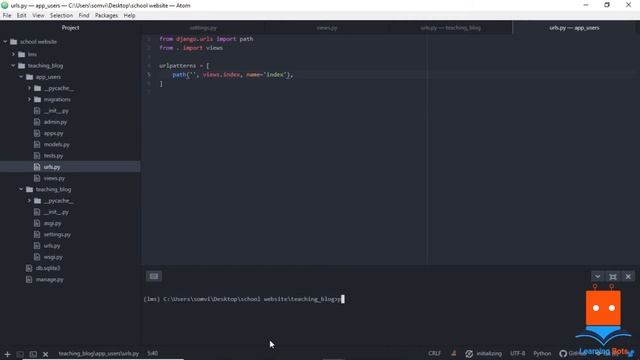
Task: Click the school website root folder icon
Action: 13,42
